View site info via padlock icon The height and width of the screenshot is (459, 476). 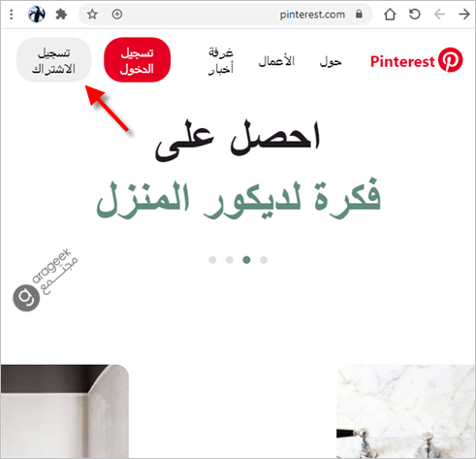coord(359,14)
